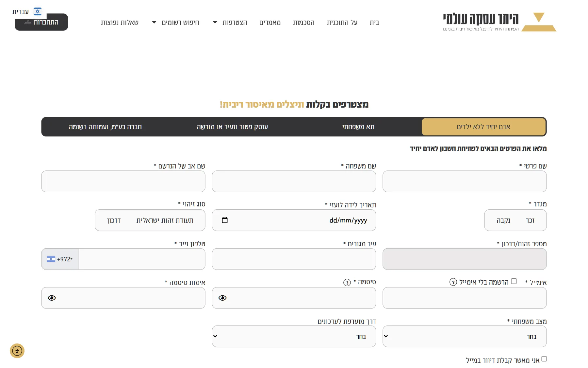Show password in the אימות סיסמה field
Screen dimensions: 588x368
point(52,298)
